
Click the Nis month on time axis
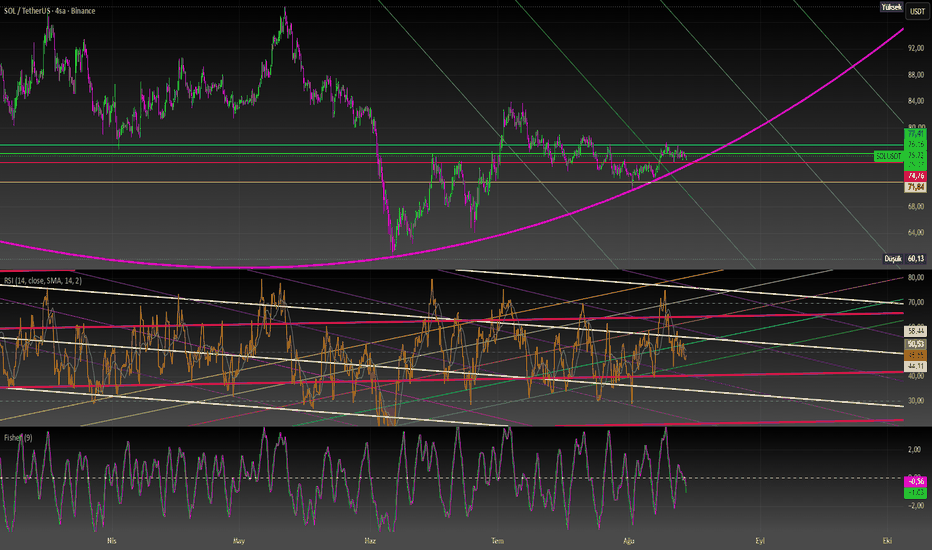click(x=111, y=541)
